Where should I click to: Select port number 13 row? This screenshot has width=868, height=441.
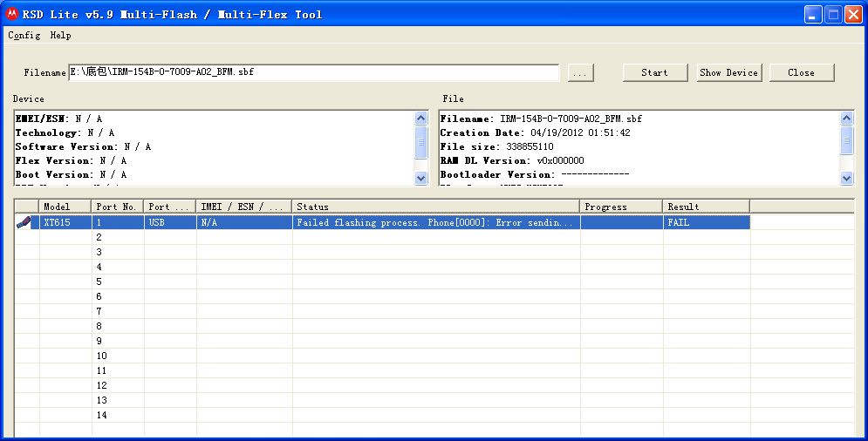pos(434,400)
